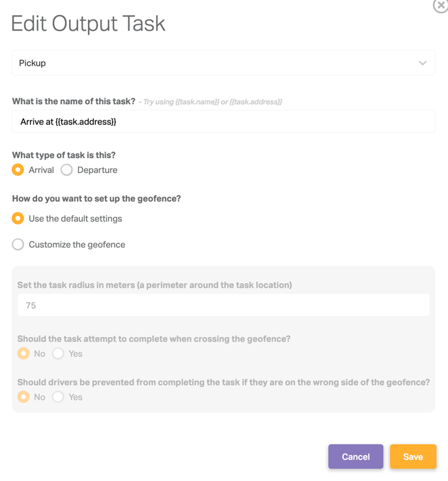
Task: Click the task radius field showing 75
Action: point(223,305)
